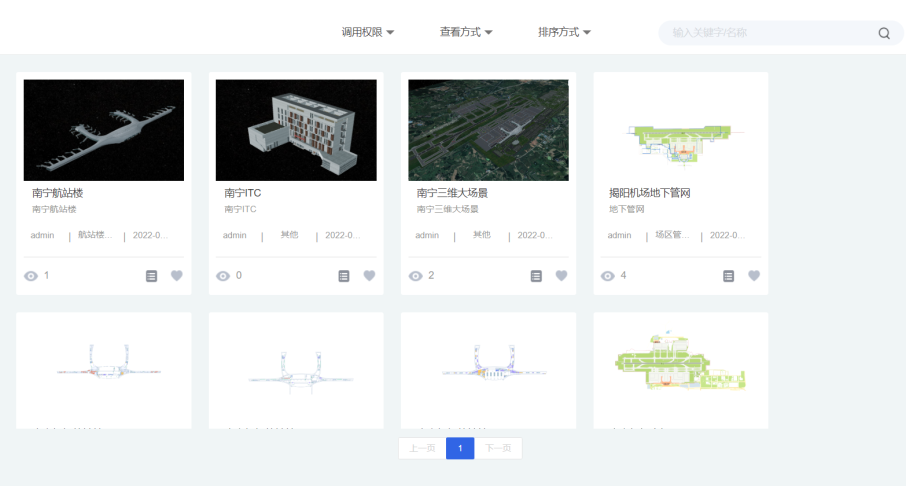Viewport: 907px width, 486px height.
Task: Click the search magnifier icon
Action: [884, 33]
